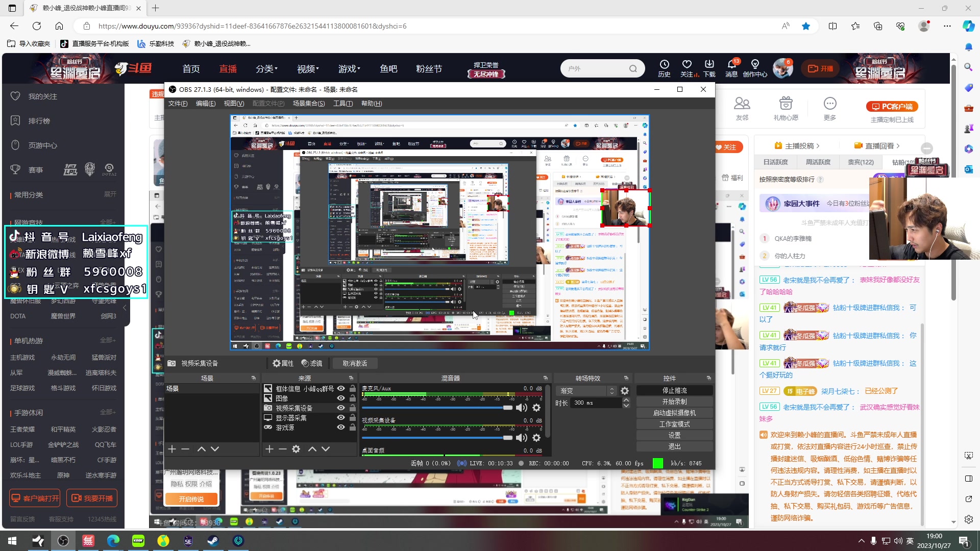Open 排行榜 in Douyu sidebar

[x=39, y=121]
